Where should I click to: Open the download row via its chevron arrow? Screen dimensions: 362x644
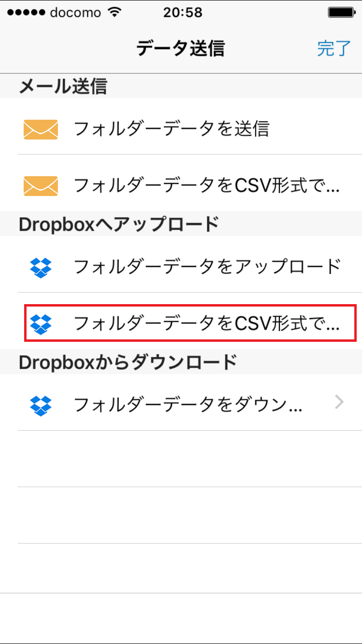point(340,402)
